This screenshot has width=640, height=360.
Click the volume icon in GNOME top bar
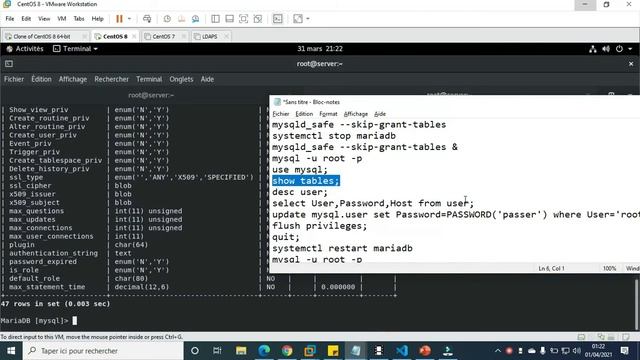tap(606, 49)
